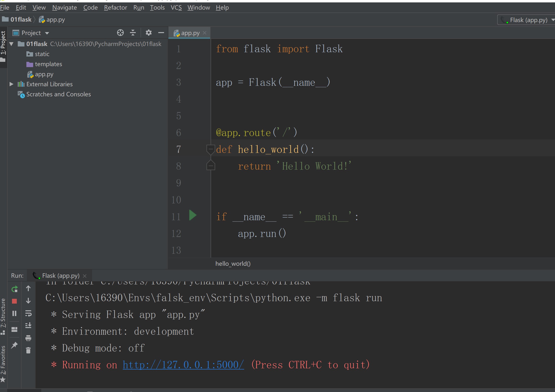Open the Refactor menu
555x392 pixels.
[116, 7]
